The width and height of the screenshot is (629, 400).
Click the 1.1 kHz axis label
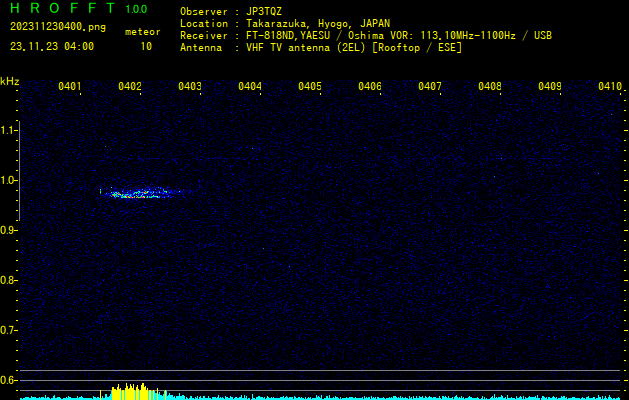coord(8,130)
